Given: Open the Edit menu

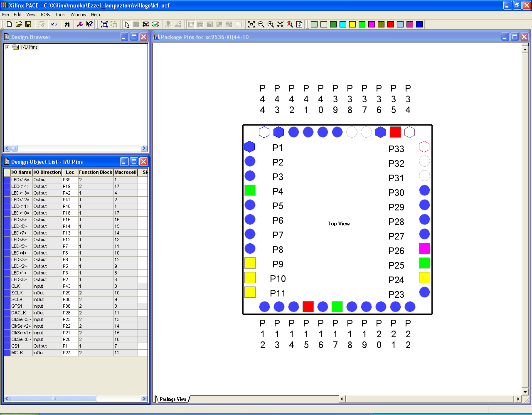Looking at the screenshot, I should click(x=17, y=15).
